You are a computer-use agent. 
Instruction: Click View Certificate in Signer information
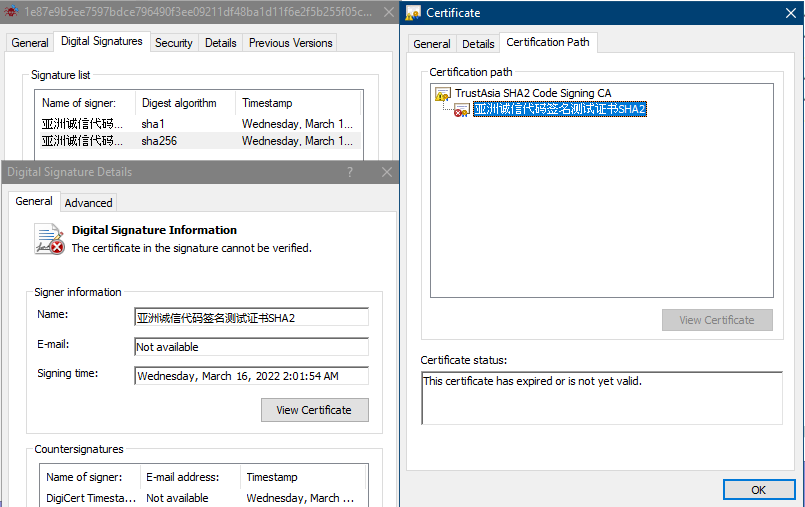coord(315,410)
